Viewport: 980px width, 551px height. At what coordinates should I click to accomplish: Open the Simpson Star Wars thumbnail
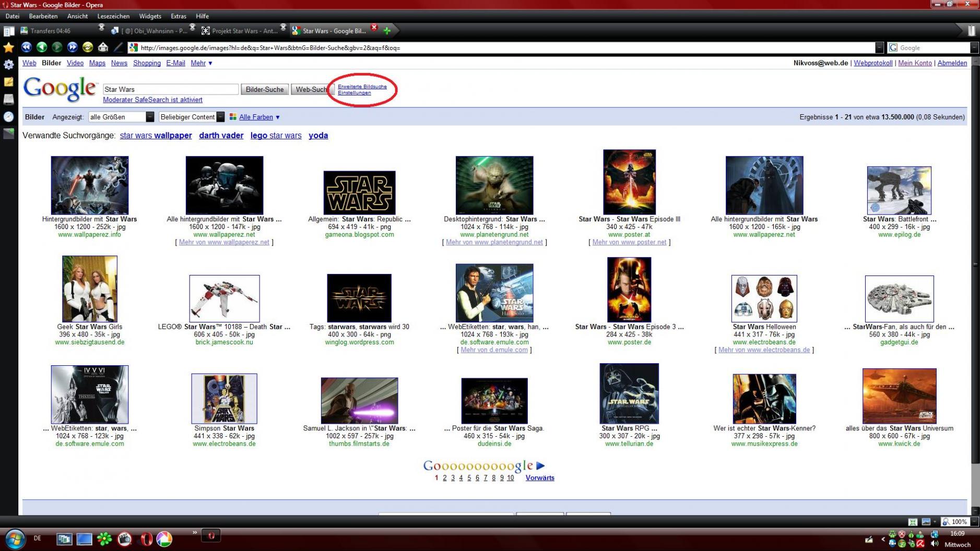(x=224, y=399)
